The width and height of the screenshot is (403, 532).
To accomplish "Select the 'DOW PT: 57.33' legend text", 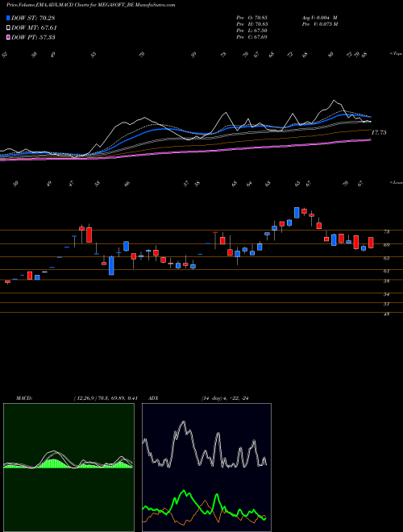I will 33,37.
